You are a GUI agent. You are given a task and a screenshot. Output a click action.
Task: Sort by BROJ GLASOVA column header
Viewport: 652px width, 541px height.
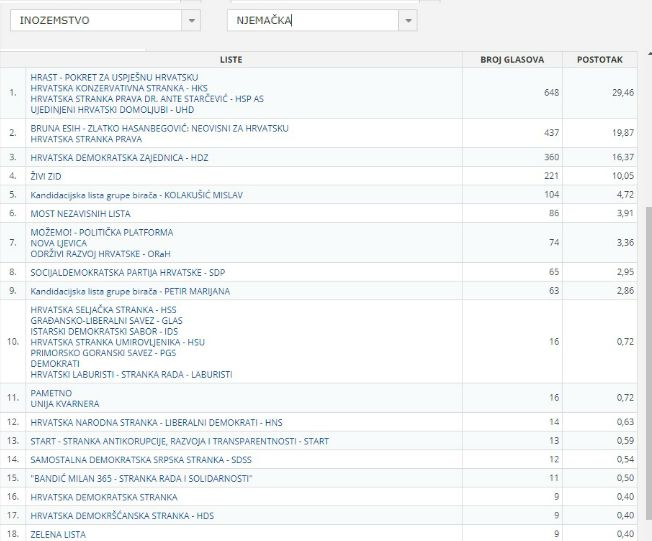click(512, 59)
